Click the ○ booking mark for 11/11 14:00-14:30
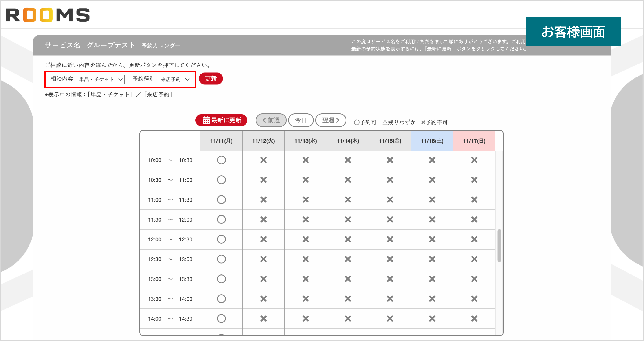The image size is (644, 341). [221, 319]
